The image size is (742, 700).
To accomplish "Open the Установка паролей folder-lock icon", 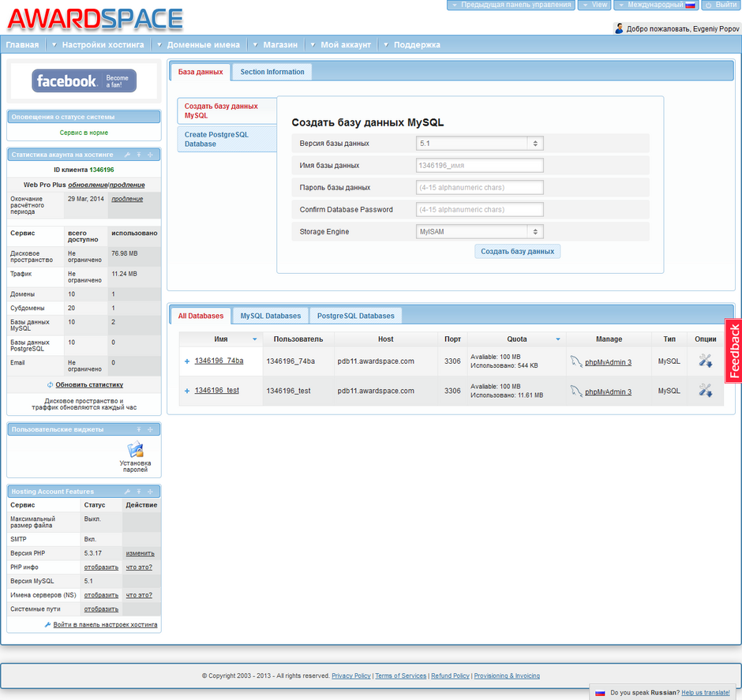I will (x=135, y=449).
